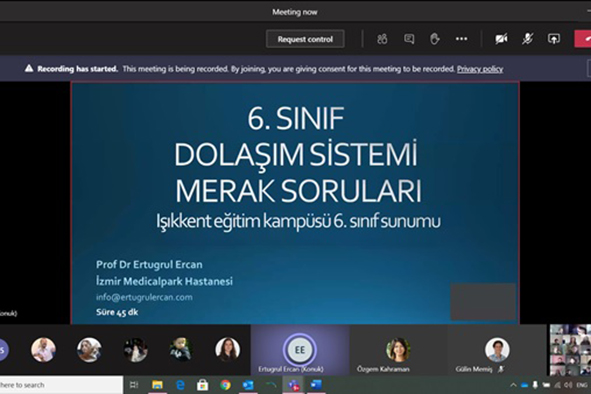Click the dark avatar of a figure in white
Screen dimensions: 591x394
135,350
